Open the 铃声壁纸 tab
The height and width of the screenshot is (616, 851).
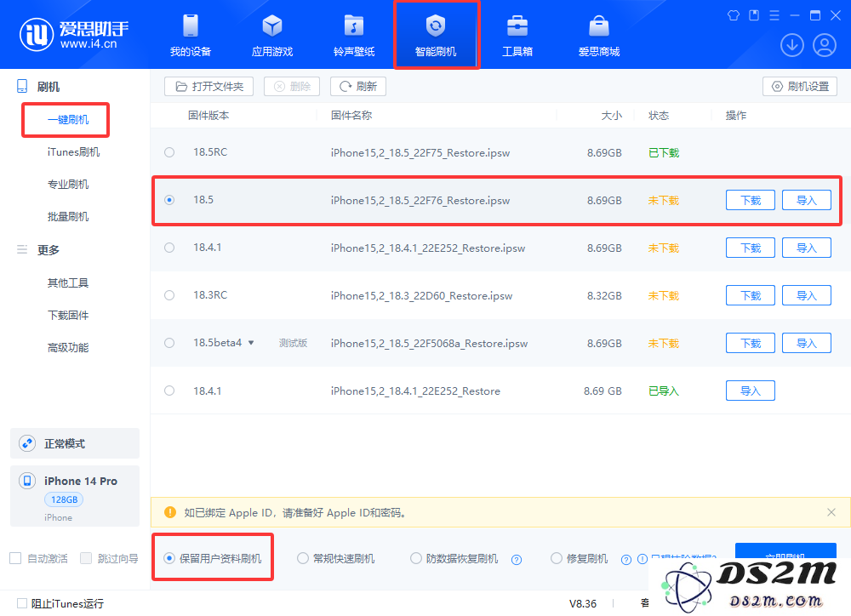(354, 35)
